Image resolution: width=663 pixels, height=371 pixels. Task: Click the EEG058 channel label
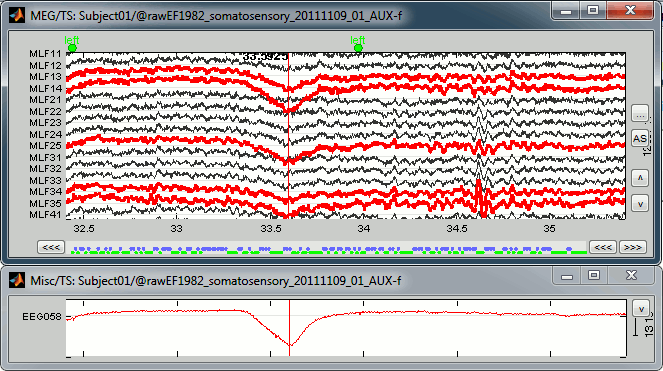(41, 316)
